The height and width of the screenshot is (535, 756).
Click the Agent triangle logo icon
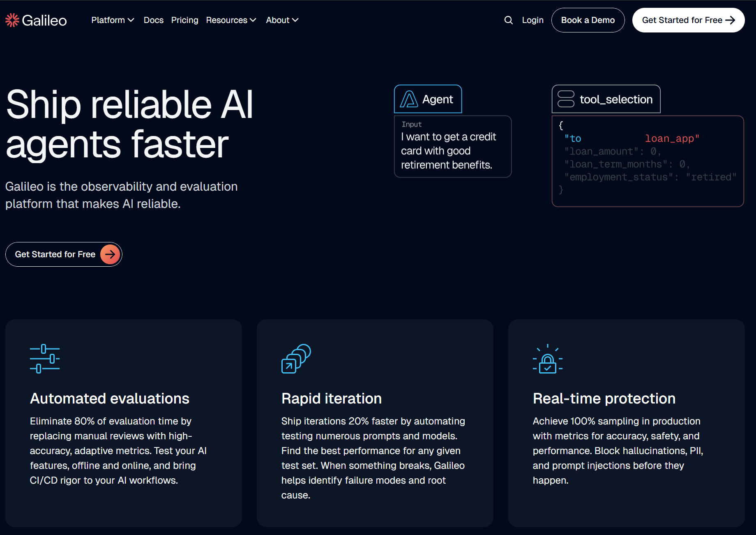(409, 99)
